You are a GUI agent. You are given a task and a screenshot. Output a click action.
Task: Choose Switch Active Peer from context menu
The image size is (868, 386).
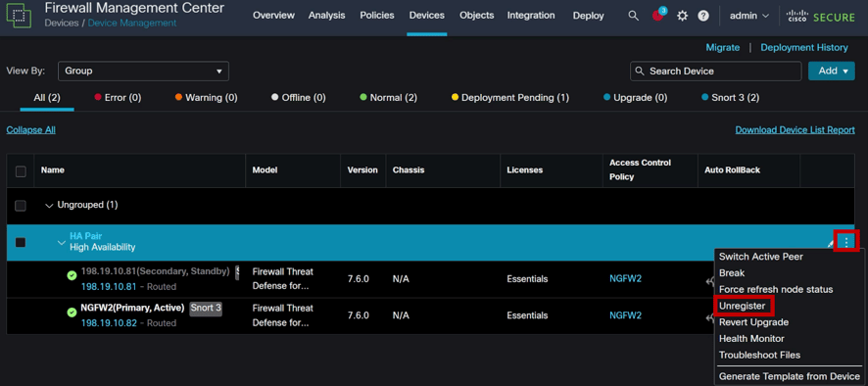tap(760, 257)
